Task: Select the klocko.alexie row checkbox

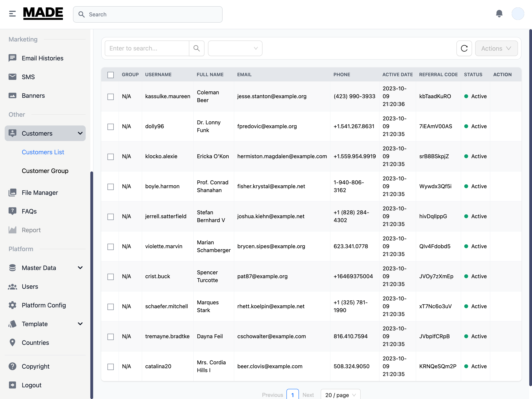Action: click(111, 157)
